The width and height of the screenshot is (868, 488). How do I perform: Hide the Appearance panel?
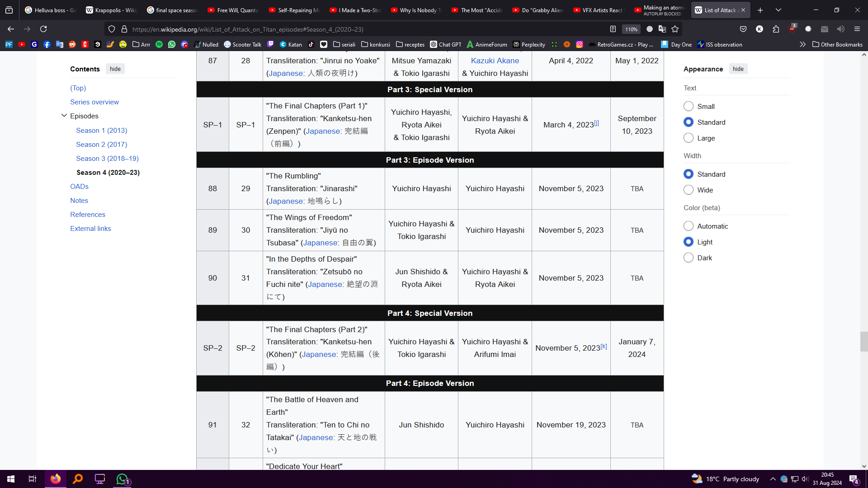click(x=738, y=69)
